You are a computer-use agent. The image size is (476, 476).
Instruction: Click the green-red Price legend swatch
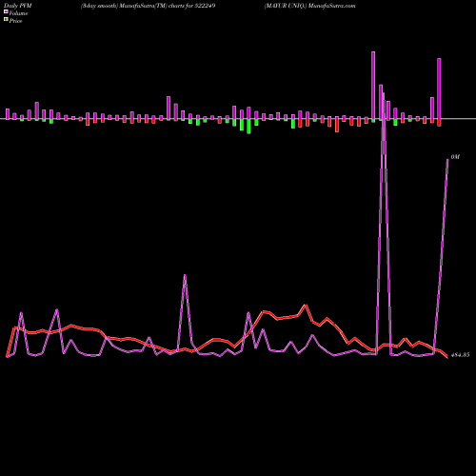(6, 20)
